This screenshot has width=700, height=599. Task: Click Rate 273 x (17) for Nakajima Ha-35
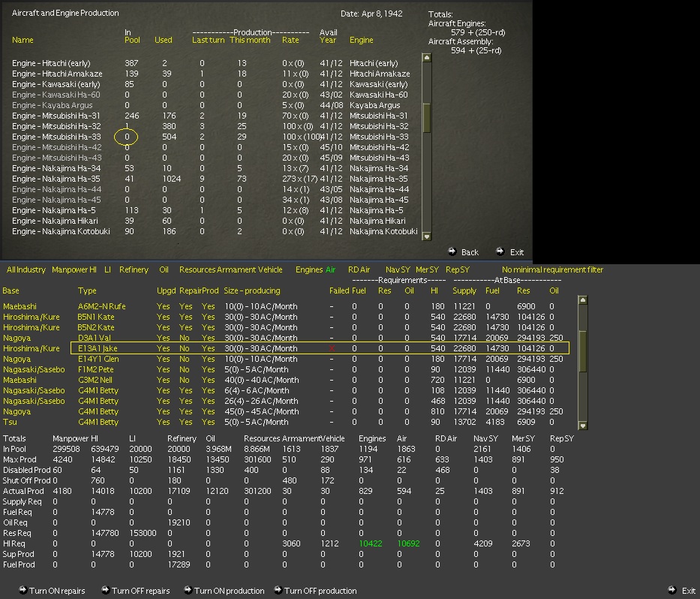pos(299,179)
